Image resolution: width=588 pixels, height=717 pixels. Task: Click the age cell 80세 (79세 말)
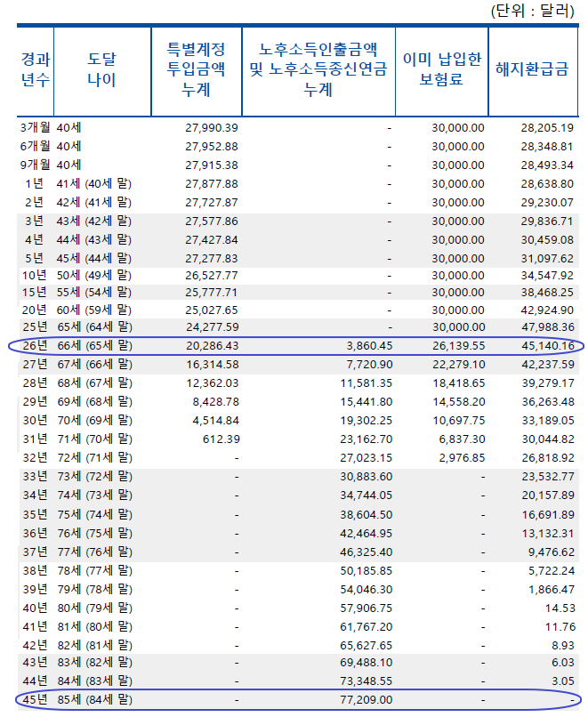95,608
